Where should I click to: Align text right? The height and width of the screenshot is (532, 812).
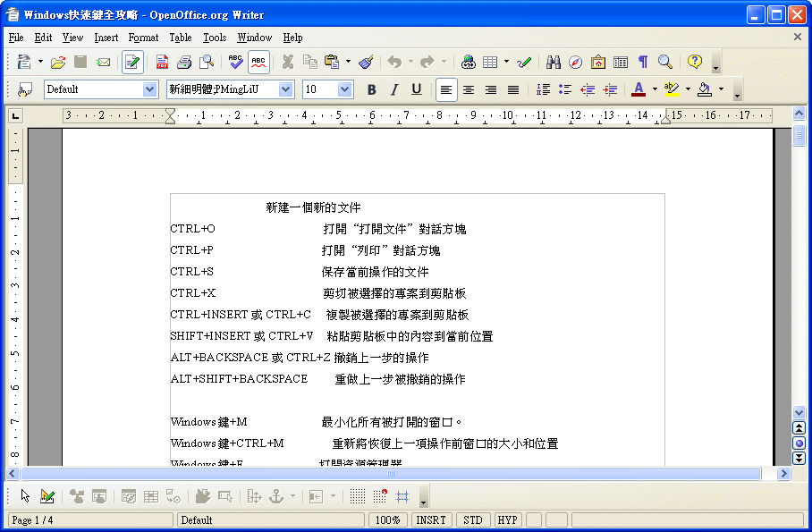[x=491, y=89]
